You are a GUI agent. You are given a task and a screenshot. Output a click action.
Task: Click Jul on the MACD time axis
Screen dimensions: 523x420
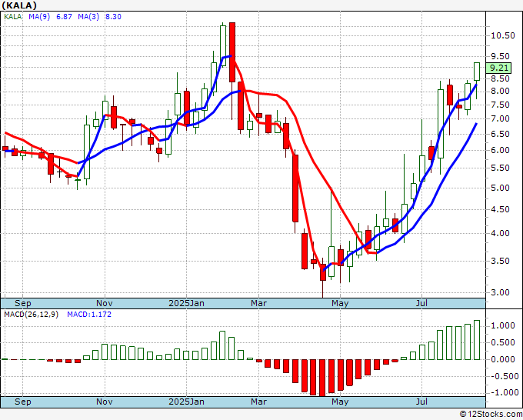pos(422,402)
